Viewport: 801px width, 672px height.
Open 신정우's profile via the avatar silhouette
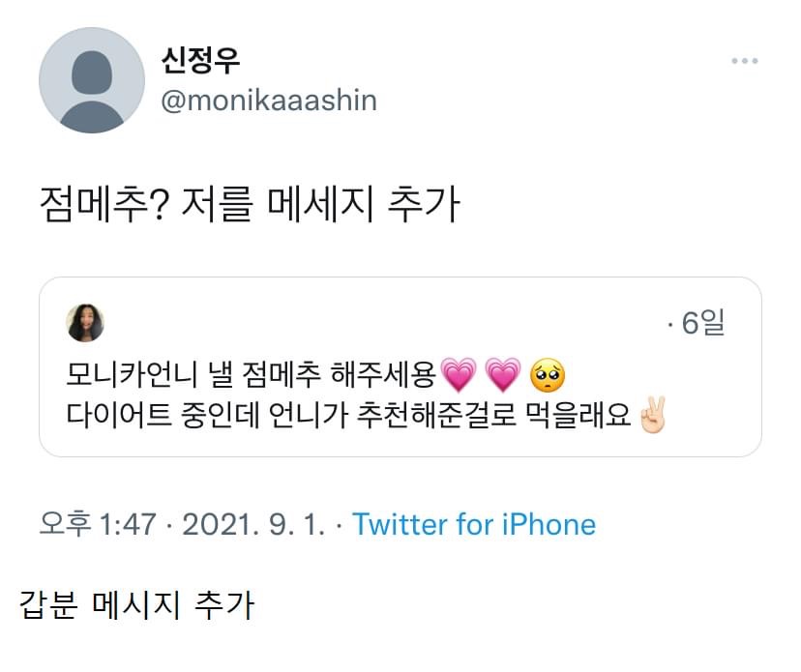click(93, 79)
